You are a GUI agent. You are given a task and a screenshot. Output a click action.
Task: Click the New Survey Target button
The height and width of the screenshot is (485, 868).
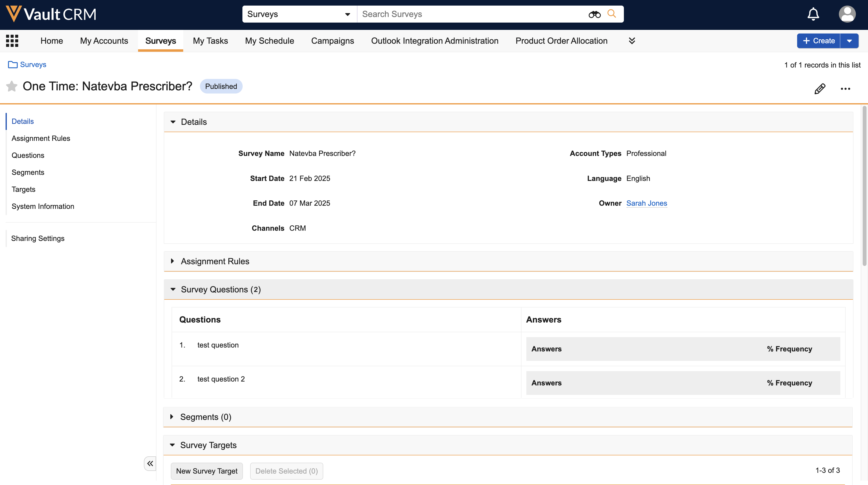(x=207, y=471)
